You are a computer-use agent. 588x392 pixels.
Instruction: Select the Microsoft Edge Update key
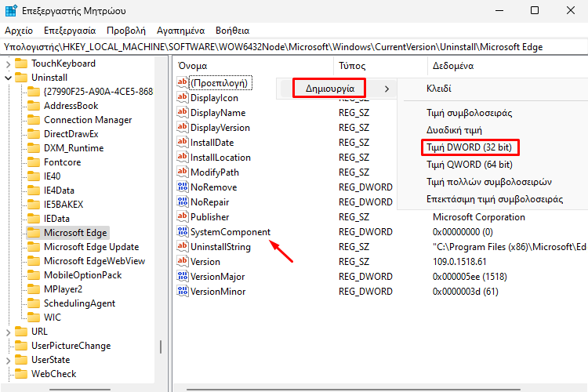pos(92,247)
